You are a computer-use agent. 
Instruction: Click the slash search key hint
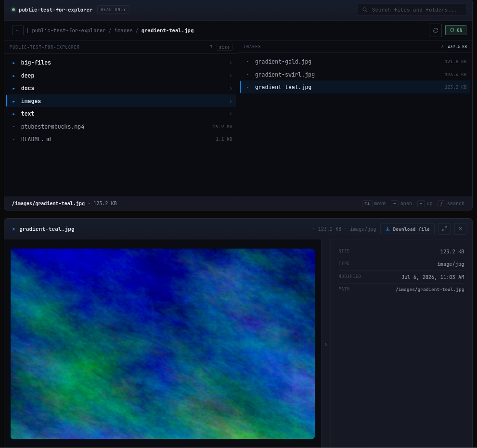(x=441, y=204)
